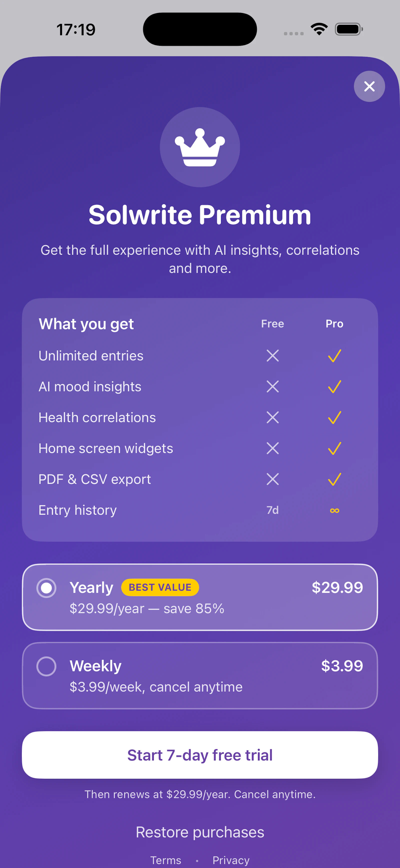
Task: Tap Restore purchases
Action: click(200, 832)
